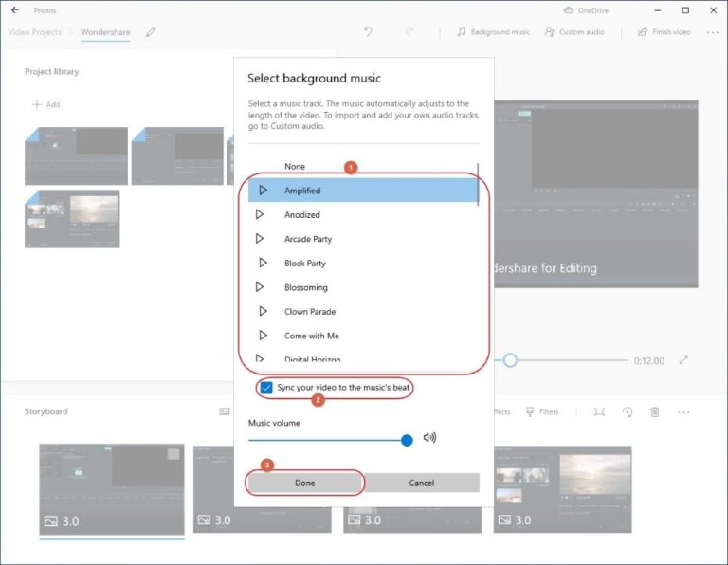This screenshot has height=565, width=728.
Task: Click the video preview seek handle
Action: 510,360
